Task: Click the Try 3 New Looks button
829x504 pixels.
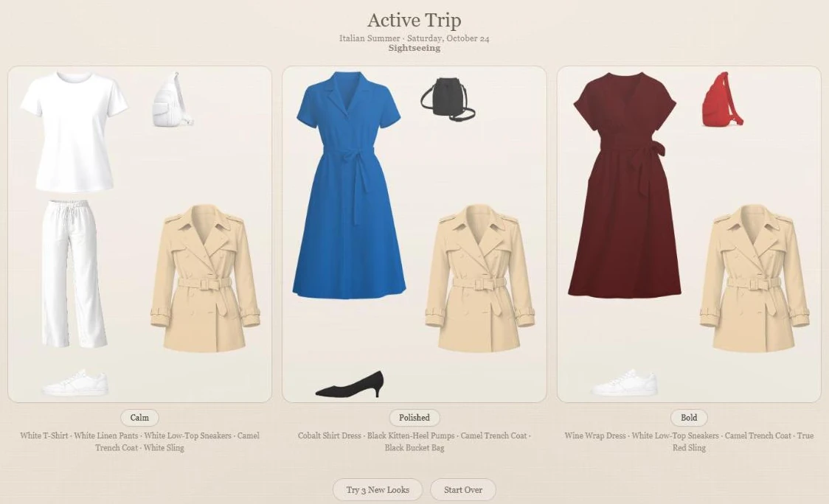Action: pos(378,490)
